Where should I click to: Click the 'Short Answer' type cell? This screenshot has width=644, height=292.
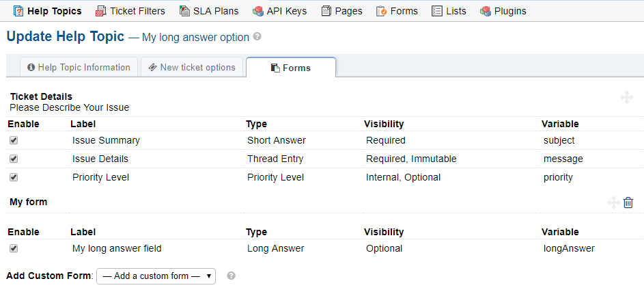pos(277,140)
